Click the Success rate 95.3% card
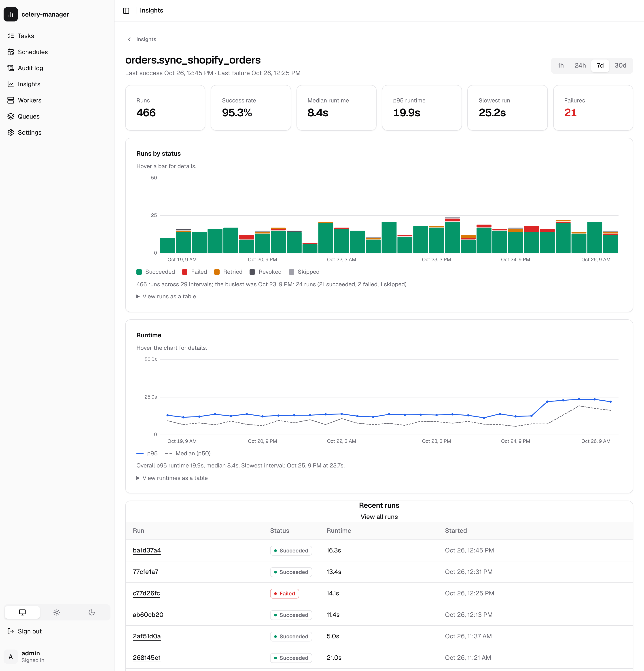 (x=251, y=108)
